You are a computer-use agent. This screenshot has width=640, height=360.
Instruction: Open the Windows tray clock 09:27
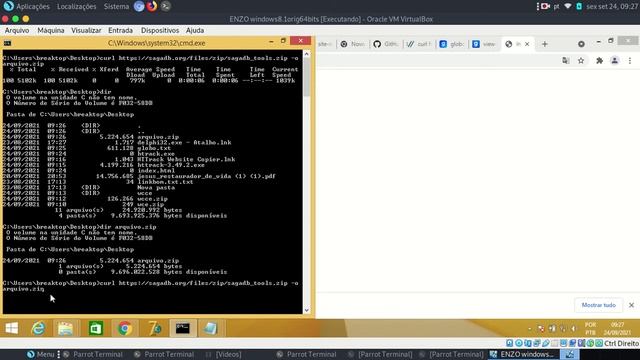(618, 329)
